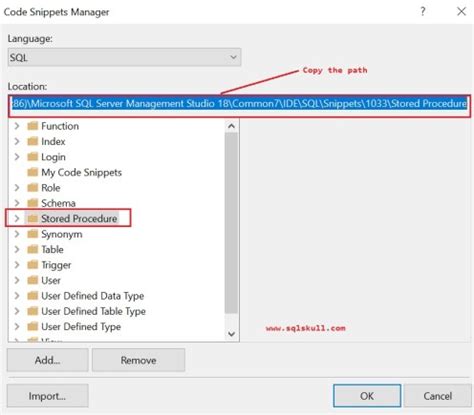The width and height of the screenshot is (474, 415).
Task: Open the Language dropdown showing SQL
Action: (x=124, y=57)
